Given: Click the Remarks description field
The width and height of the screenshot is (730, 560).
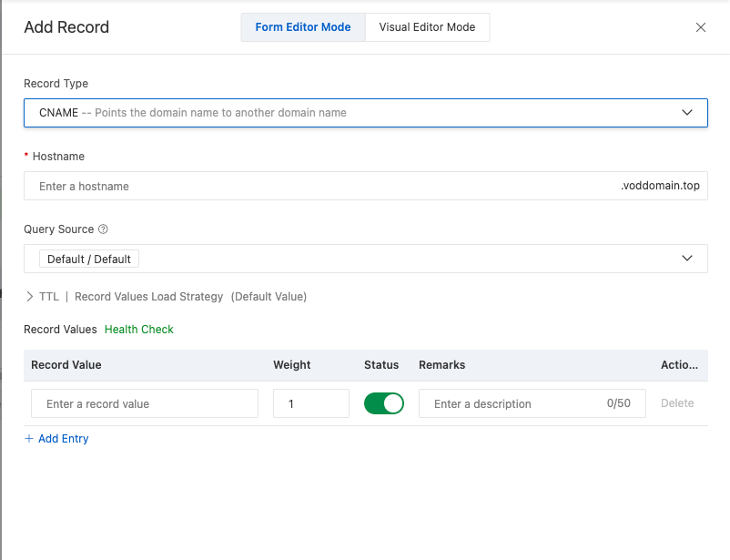Looking at the screenshot, I should tap(514, 403).
